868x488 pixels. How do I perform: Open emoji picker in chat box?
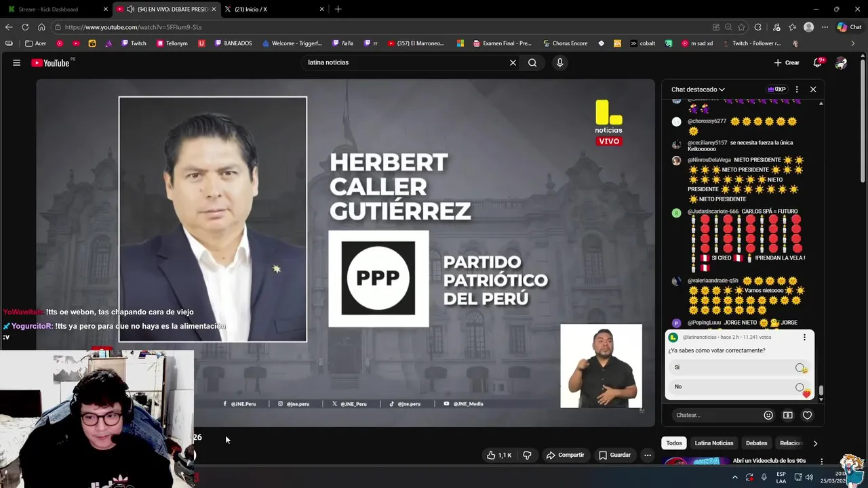pos(768,415)
